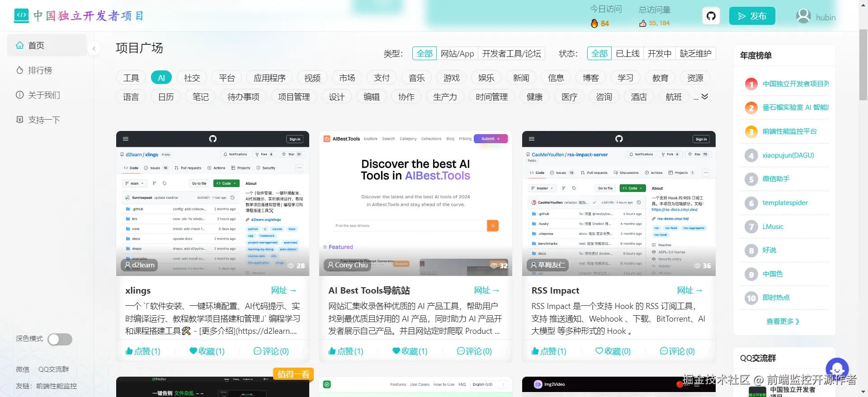Open the hubin user avatar

(x=803, y=16)
